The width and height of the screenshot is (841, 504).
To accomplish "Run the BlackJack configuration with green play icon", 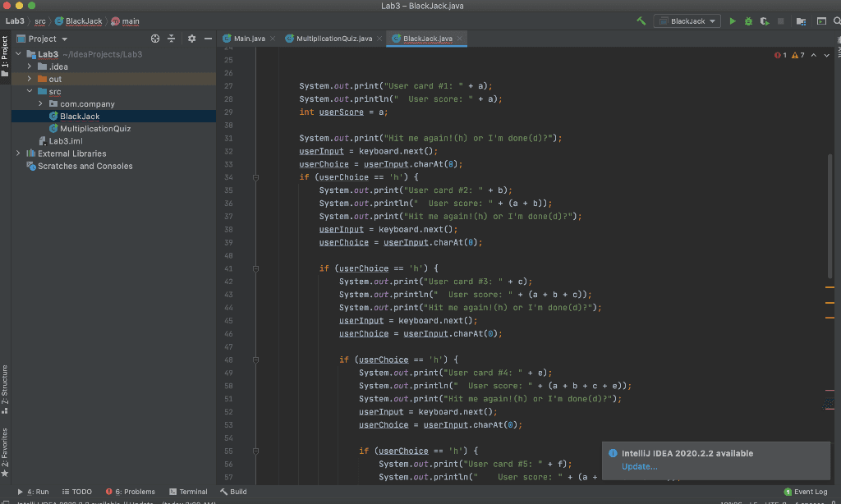I will pyautogui.click(x=732, y=21).
